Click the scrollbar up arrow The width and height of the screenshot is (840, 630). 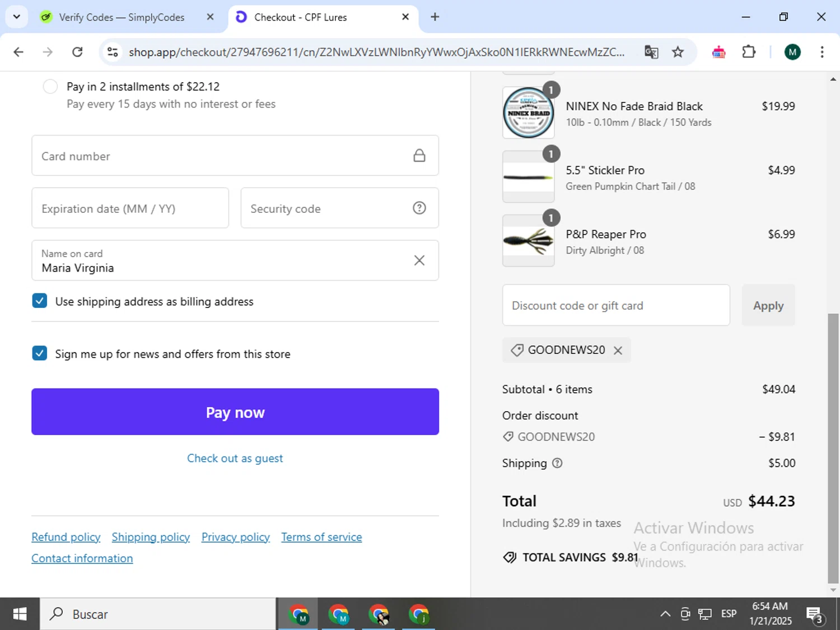(x=833, y=80)
